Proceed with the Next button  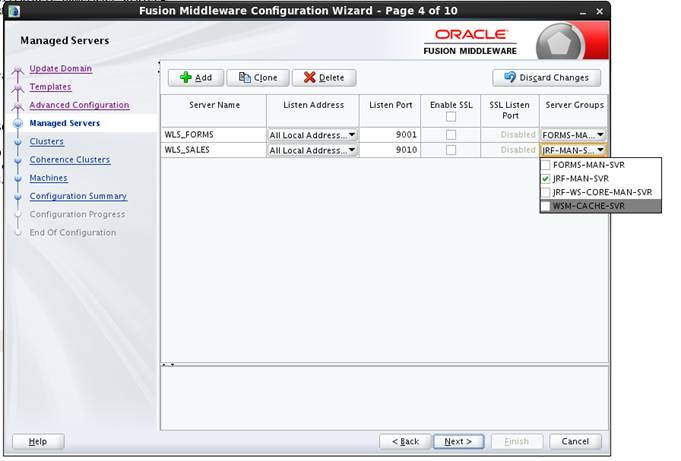[459, 441]
